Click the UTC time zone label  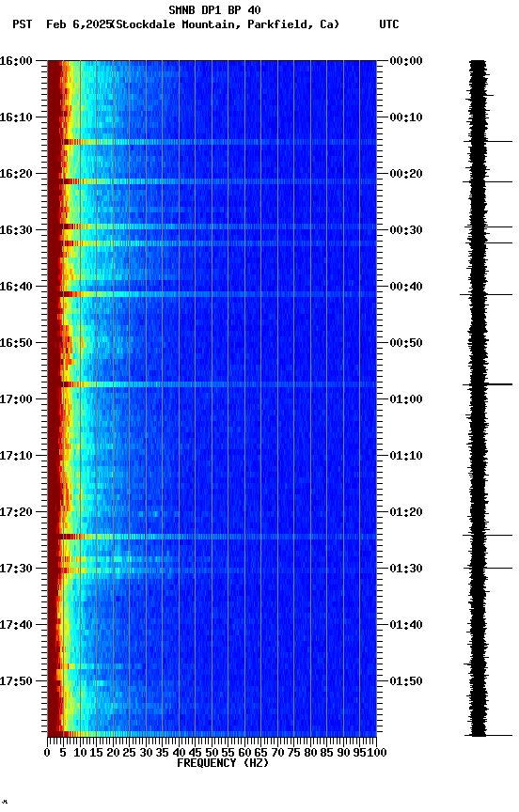tap(389, 24)
